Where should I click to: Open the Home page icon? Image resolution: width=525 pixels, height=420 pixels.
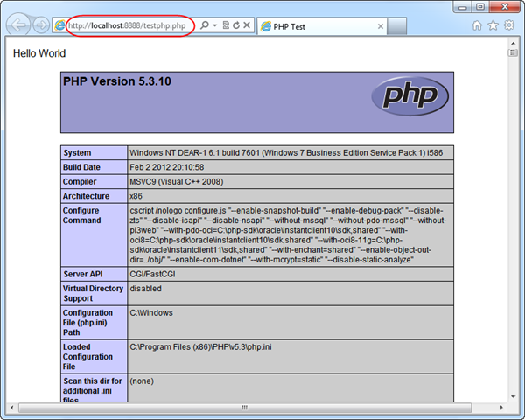pyautogui.click(x=477, y=25)
